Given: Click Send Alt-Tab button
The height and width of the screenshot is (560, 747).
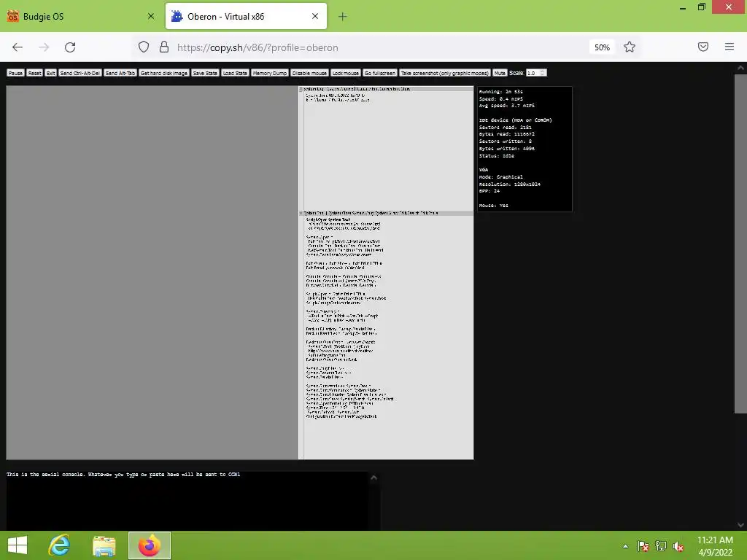Looking at the screenshot, I should (120, 73).
